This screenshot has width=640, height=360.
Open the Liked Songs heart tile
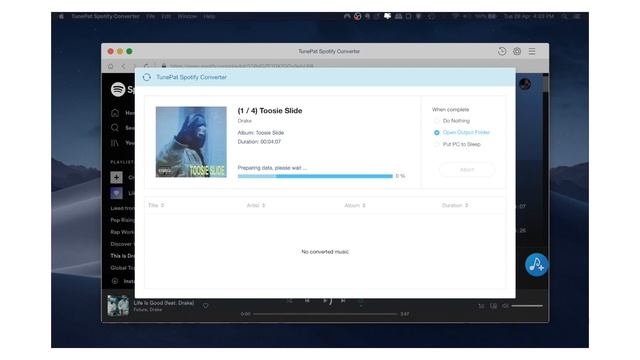click(x=116, y=193)
